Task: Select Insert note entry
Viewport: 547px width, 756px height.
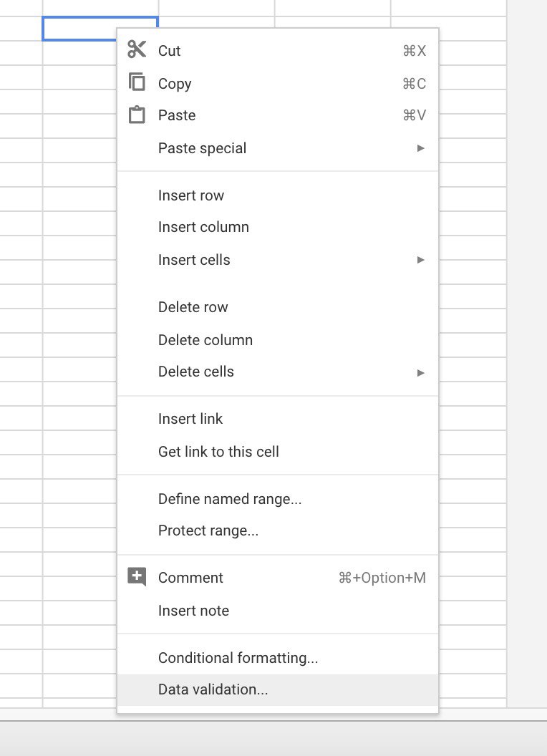Action: click(x=278, y=611)
